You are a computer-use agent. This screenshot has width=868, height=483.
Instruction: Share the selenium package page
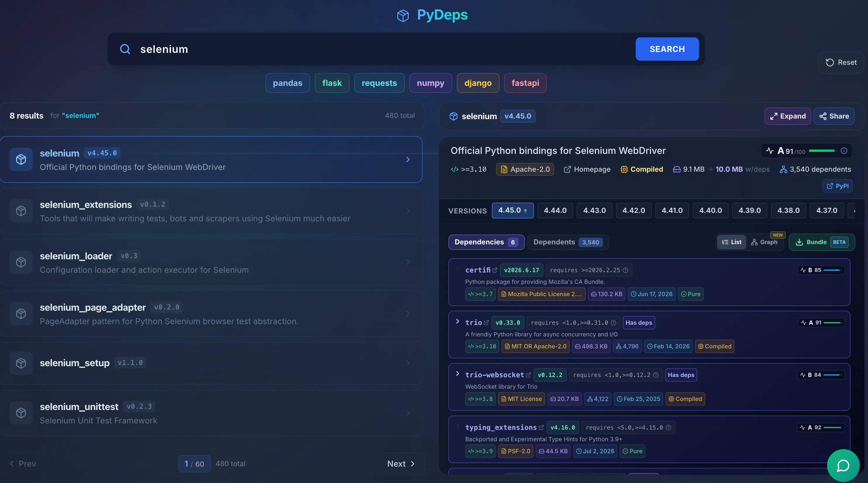coord(834,116)
